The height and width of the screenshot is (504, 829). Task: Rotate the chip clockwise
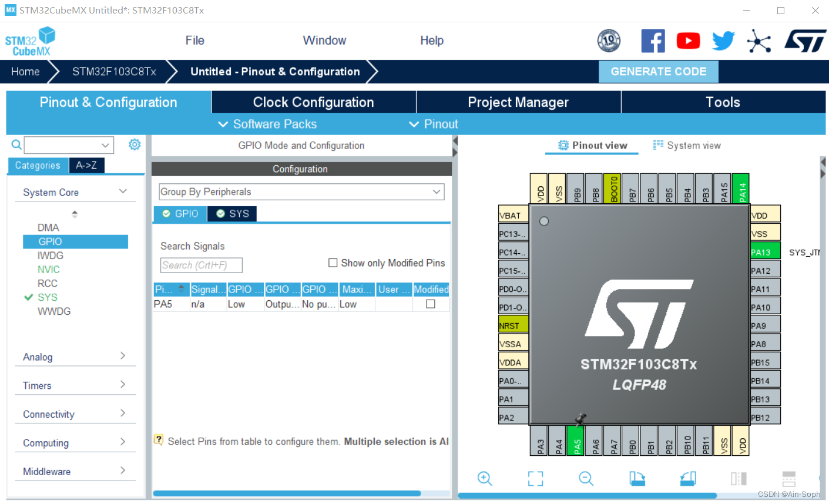tap(637, 479)
